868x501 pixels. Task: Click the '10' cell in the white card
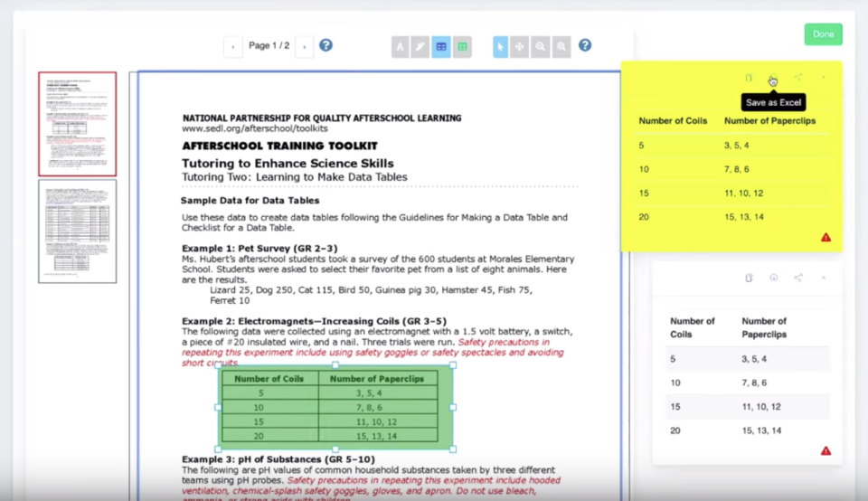click(675, 383)
